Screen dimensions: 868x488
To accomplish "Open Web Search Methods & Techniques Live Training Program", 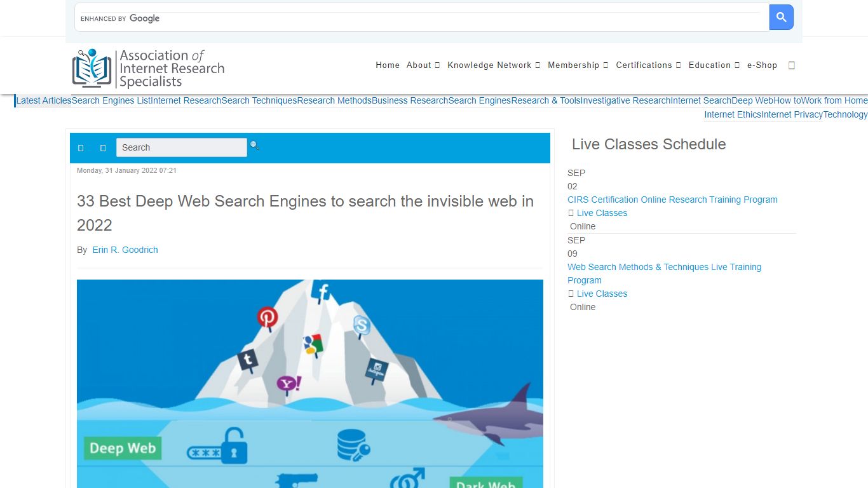I will [664, 273].
